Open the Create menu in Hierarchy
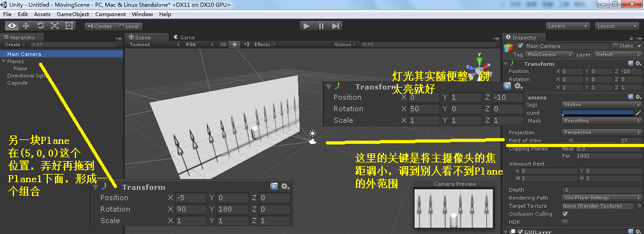Image resolution: width=644 pixels, height=234 pixels. [x=14, y=44]
